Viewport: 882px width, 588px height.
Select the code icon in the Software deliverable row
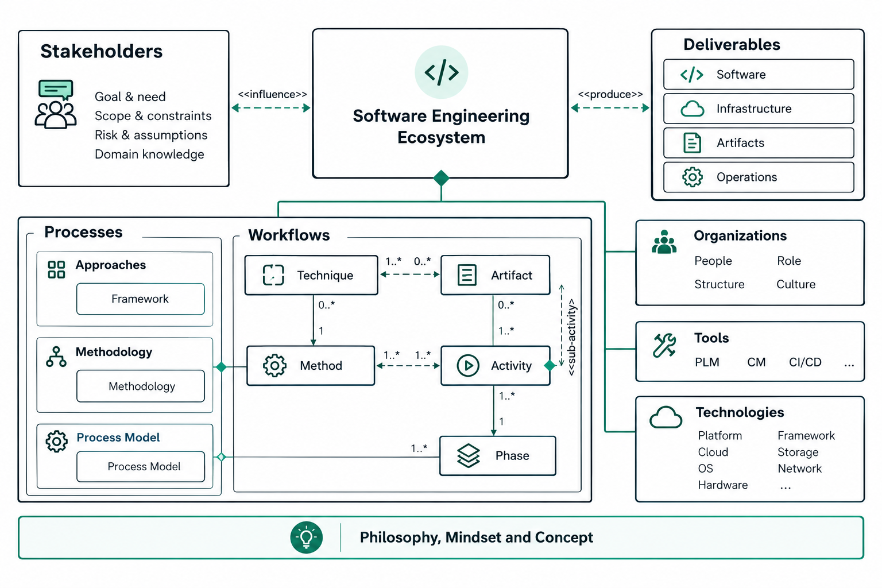point(692,75)
